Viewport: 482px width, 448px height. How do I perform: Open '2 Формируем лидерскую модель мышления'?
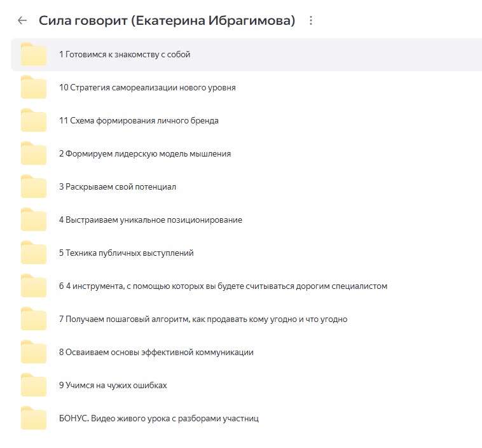pyautogui.click(x=145, y=154)
